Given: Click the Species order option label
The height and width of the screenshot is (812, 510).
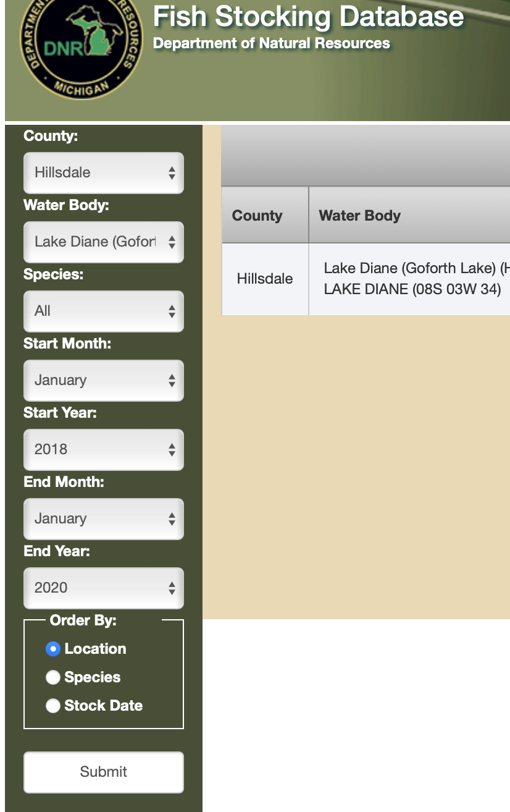Looking at the screenshot, I should click(93, 677).
